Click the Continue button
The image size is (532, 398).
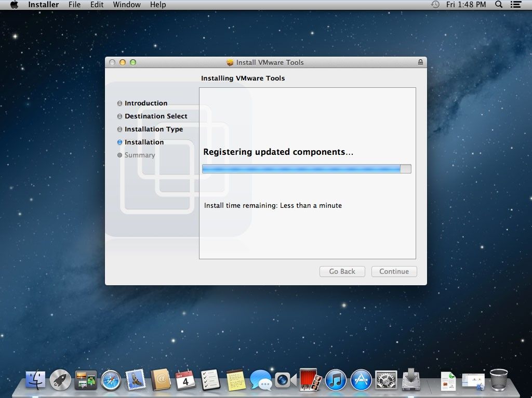pyautogui.click(x=394, y=271)
